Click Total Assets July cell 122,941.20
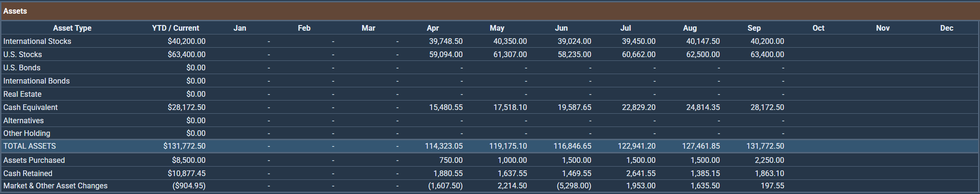Screen dimensions: 980x194 coord(637,146)
